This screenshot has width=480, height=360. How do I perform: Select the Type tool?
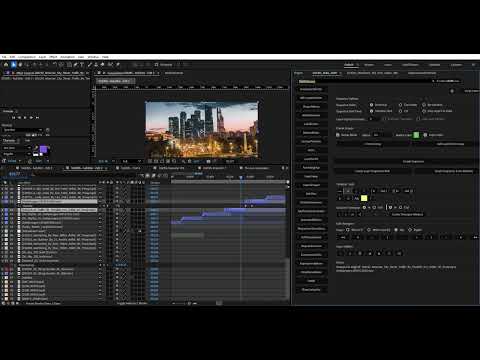[x=82, y=65]
